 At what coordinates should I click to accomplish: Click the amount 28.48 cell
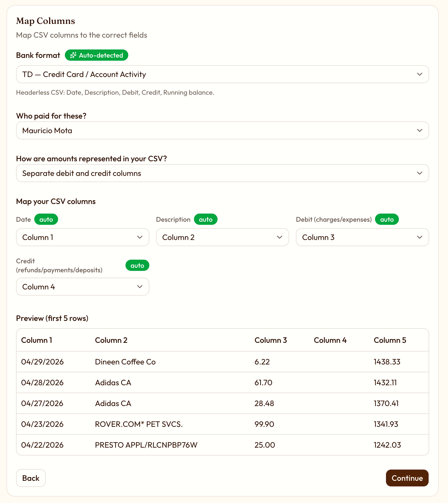pyautogui.click(x=264, y=404)
